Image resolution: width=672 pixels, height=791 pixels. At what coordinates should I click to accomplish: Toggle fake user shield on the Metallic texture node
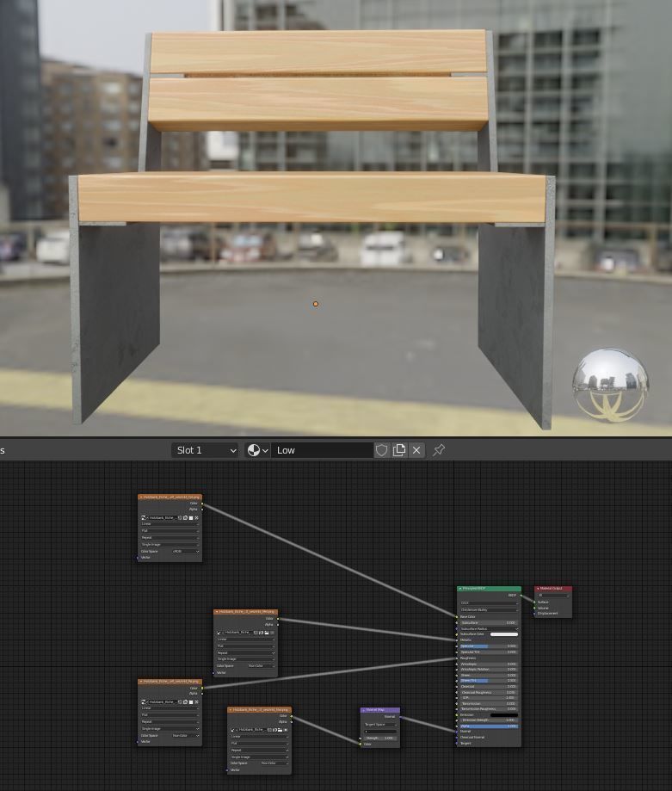pos(256,633)
